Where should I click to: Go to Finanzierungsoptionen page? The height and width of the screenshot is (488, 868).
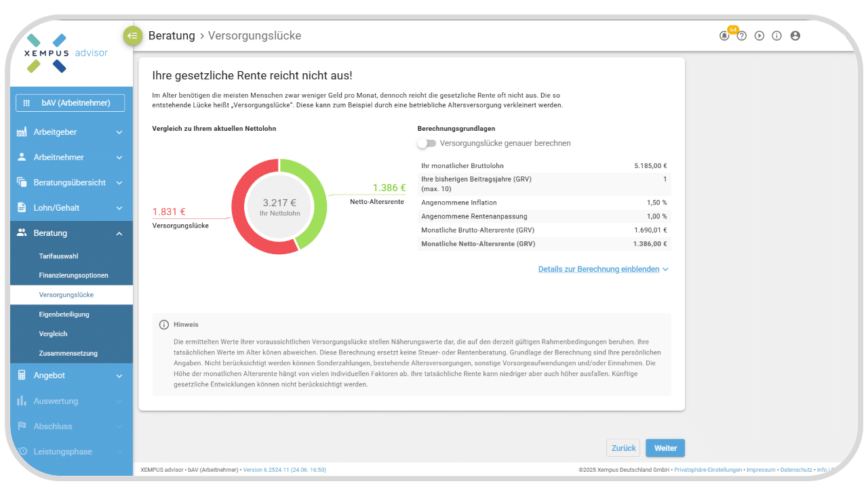click(x=73, y=276)
